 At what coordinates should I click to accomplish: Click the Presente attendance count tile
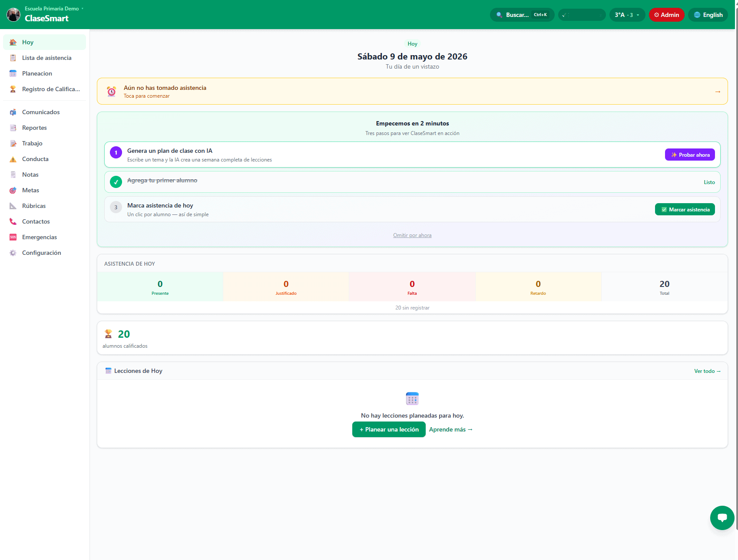(x=160, y=287)
